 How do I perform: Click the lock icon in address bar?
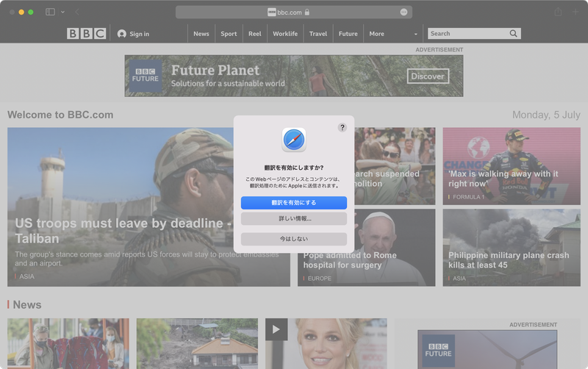point(307,12)
